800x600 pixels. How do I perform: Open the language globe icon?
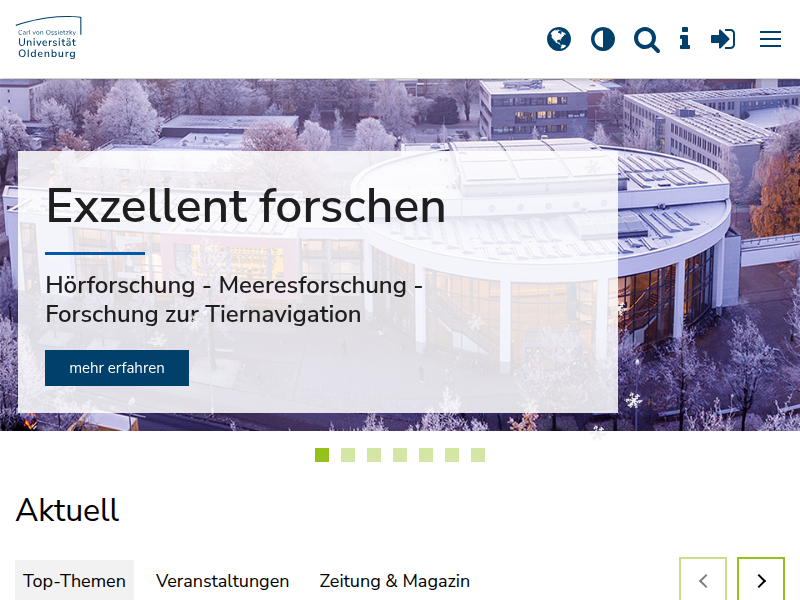tap(559, 39)
